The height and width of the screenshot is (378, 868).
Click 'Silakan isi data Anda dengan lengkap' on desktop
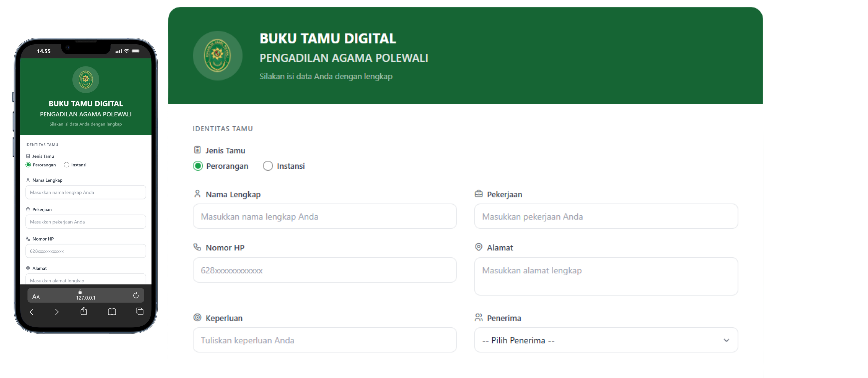pos(326,76)
